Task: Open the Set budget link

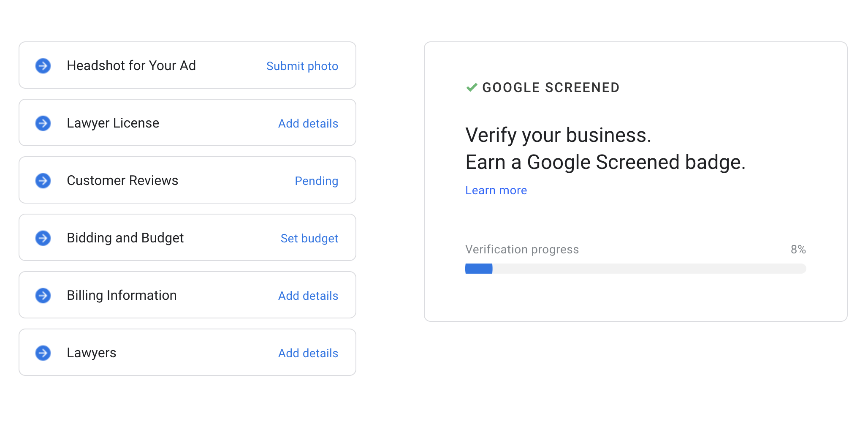Action: tap(309, 239)
